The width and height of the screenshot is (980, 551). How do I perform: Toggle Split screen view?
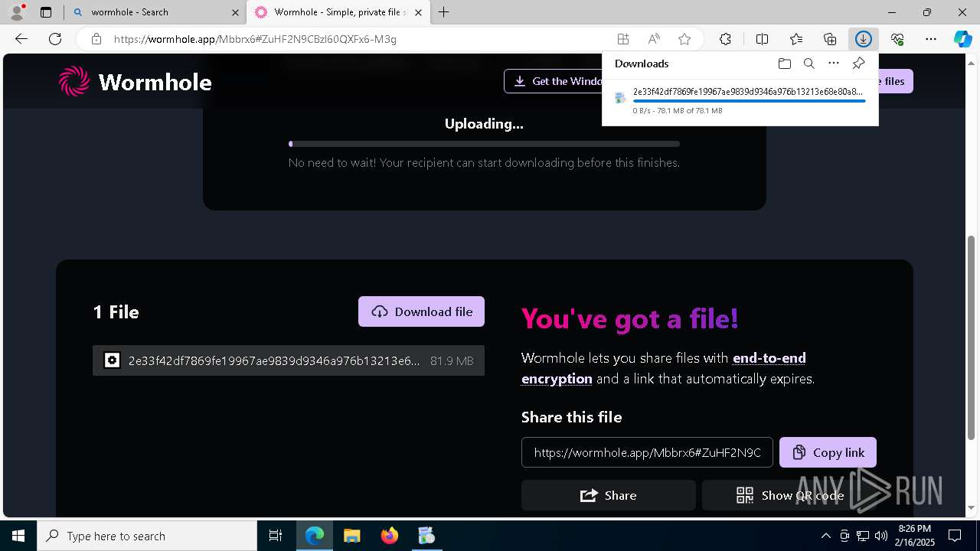tap(762, 39)
